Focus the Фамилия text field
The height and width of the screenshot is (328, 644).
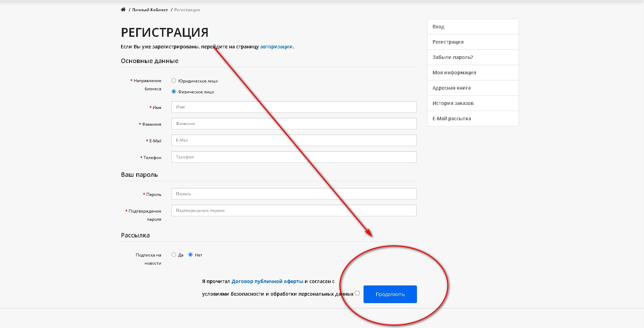[294, 124]
